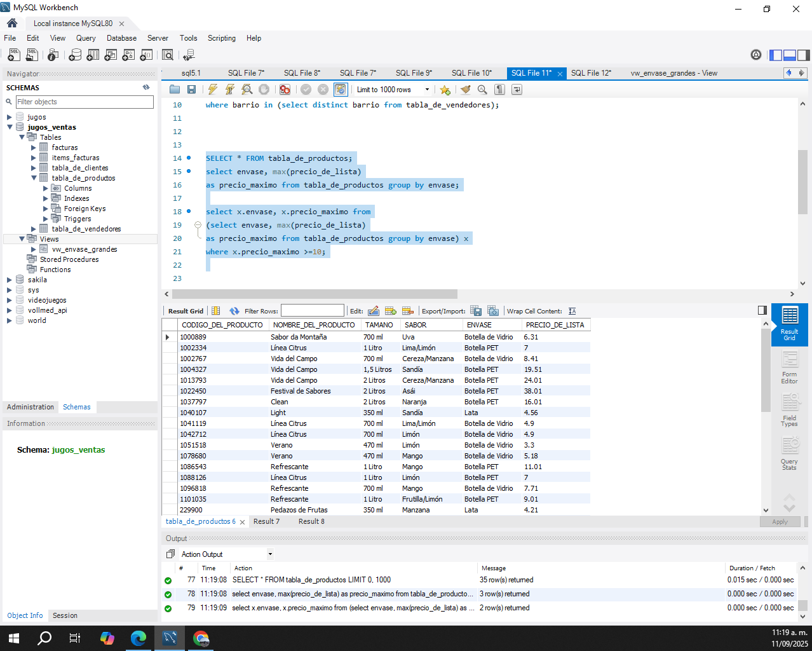Open Field Types side panel
Screen dimensions: 812x651
point(789,410)
